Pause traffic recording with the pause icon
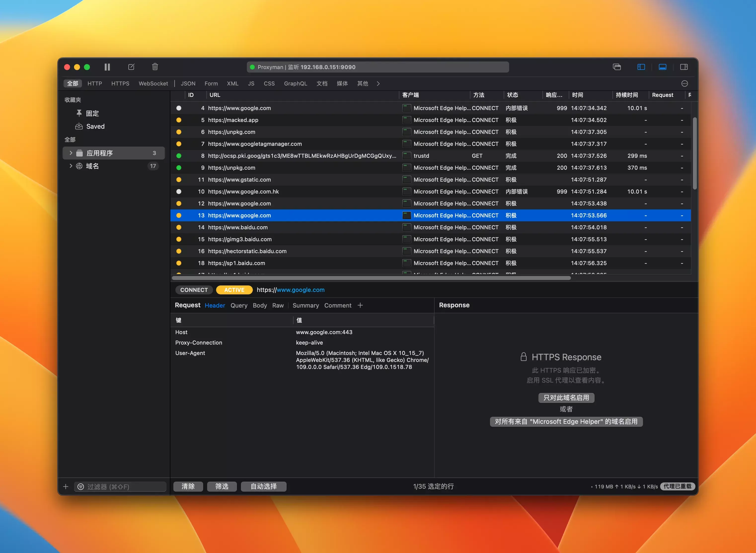 (107, 67)
